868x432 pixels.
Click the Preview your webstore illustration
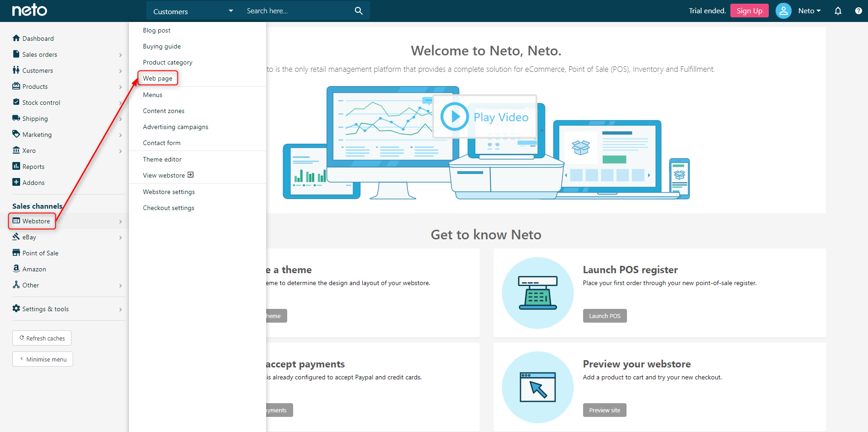pos(538,387)
